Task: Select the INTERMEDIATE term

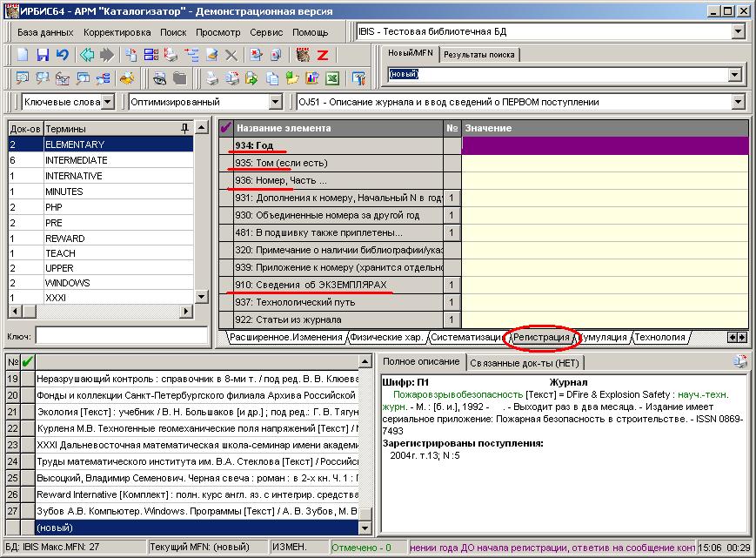Action: (101, 160)
